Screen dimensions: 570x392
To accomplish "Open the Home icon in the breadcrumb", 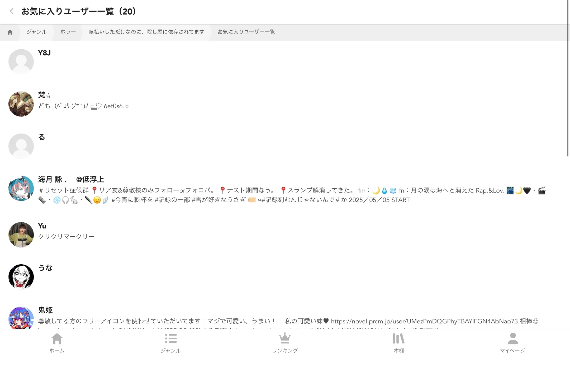I will pos(10,32).
